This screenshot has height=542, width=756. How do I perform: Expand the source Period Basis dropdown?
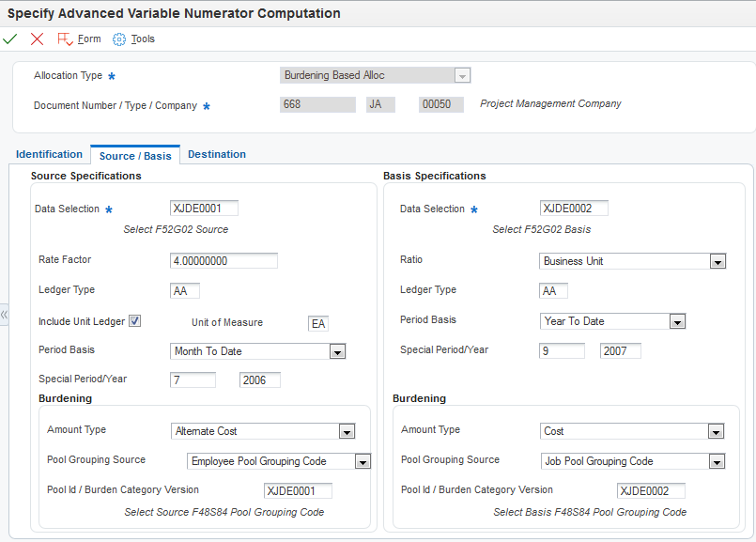click(338, 351)
